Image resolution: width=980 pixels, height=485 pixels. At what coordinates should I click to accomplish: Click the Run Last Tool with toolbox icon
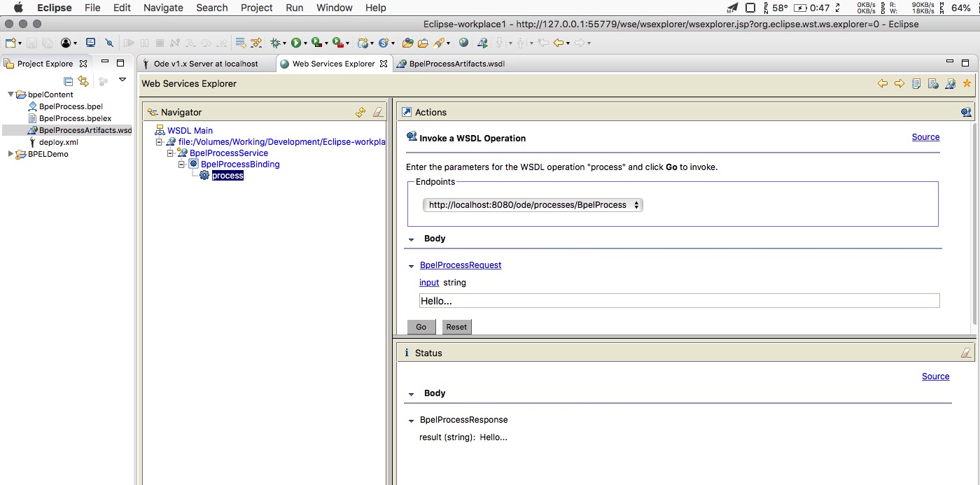[338, 43]
